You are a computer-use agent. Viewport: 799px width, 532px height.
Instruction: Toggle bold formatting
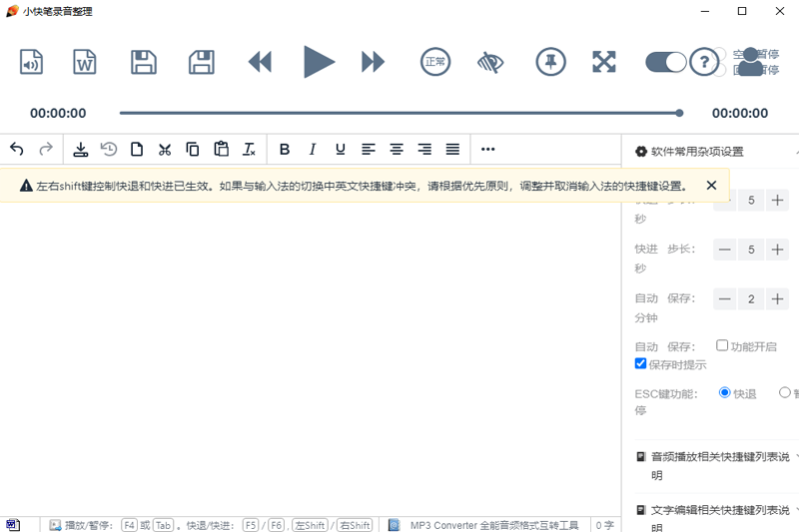tap(285, 149)
